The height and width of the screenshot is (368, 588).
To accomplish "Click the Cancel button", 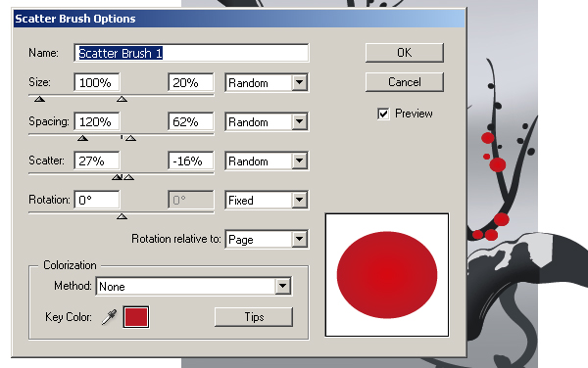I will [404, 82].
